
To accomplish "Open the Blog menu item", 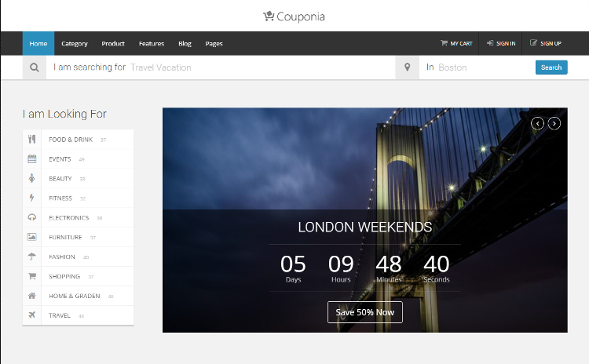I will coord(185,43).
